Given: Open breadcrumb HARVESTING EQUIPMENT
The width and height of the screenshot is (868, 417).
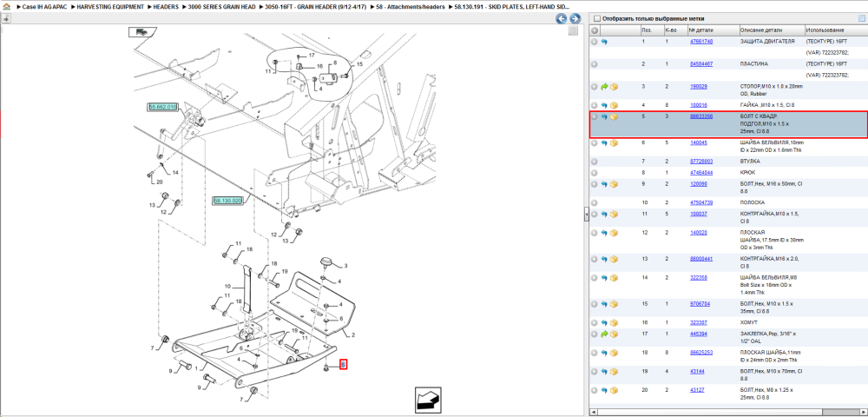Looking at the screenshot, I should point(109,7).
